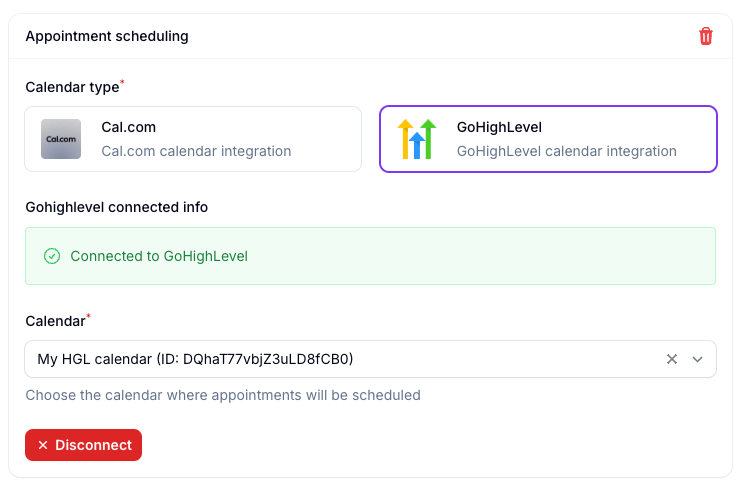Expand the Calendar dropdown chevron
Image resolution: width=745 pixels, height=490 pixels.
(697, 359)
